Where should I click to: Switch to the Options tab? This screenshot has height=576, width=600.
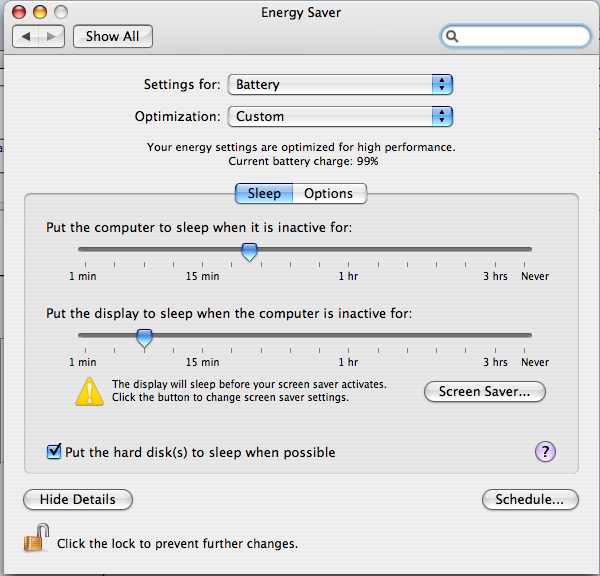click(329, 193)
